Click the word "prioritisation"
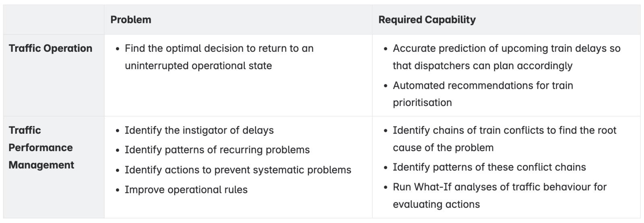This screenshot has width=644, height=223. (422, 103)
